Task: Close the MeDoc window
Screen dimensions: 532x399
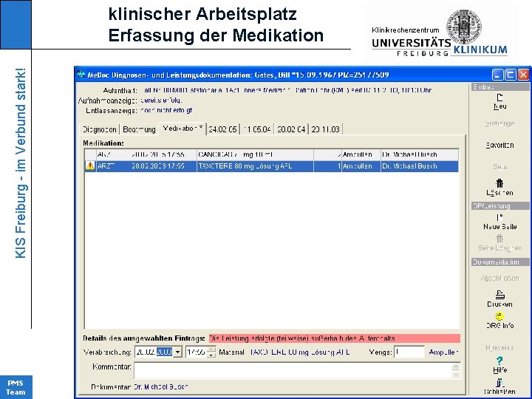Action: [x=523, y=75]
